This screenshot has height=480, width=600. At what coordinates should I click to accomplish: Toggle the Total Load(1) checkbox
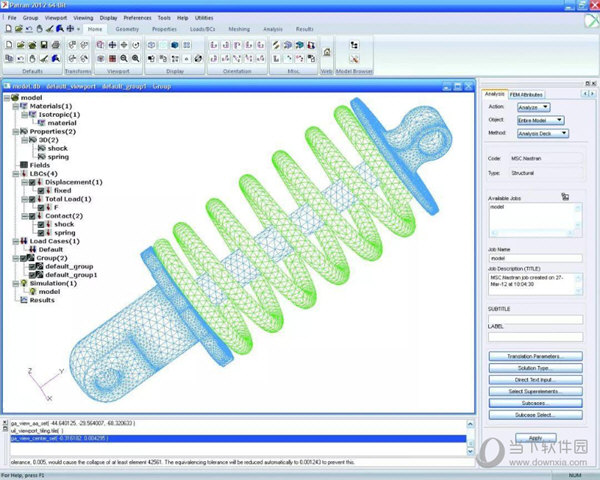[x=33, y=199]
